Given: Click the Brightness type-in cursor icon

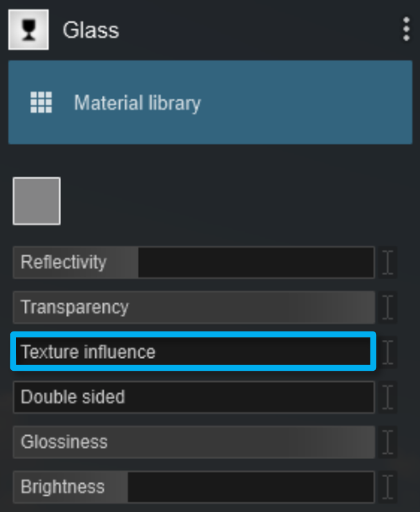Looking at the screenshot, I should pos(387,487).
